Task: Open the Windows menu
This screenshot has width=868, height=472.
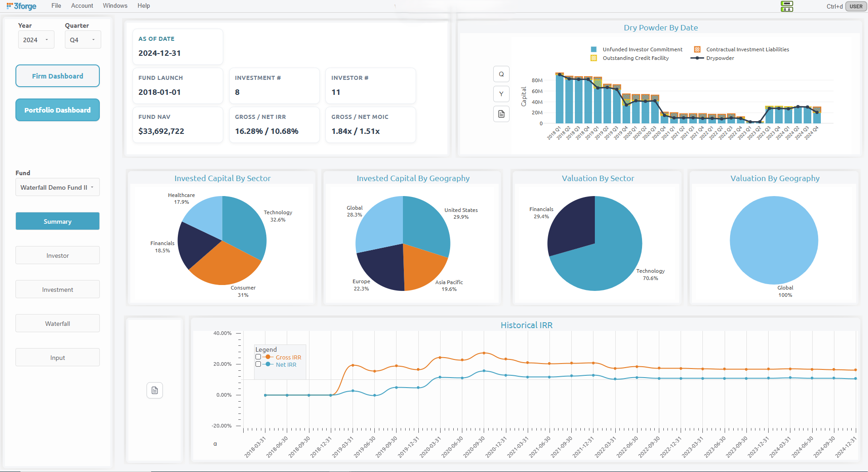Action: [115, 6]
